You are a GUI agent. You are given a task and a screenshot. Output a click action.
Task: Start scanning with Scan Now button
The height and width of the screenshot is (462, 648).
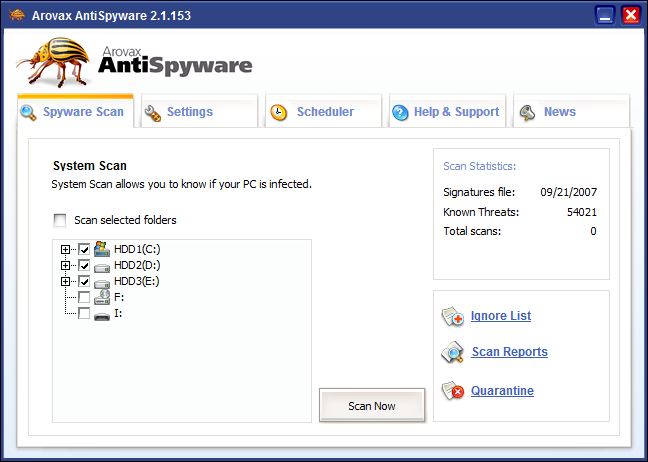pyautogui.click(x=372, y=405)
